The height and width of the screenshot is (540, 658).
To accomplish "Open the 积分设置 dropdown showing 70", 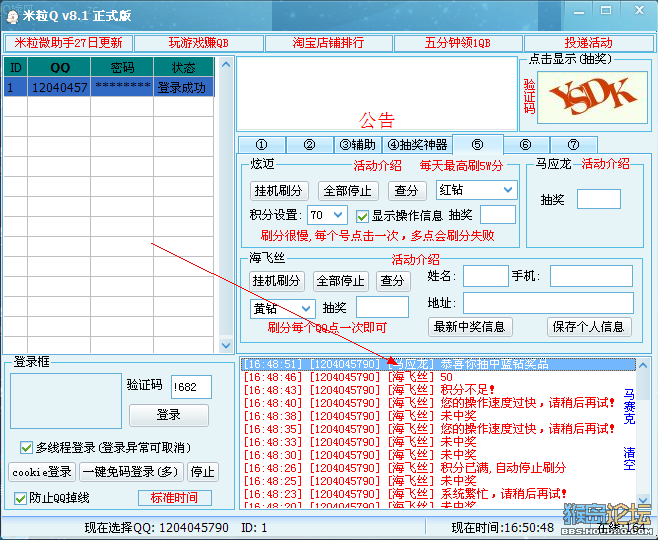I will tap(327, 215).
